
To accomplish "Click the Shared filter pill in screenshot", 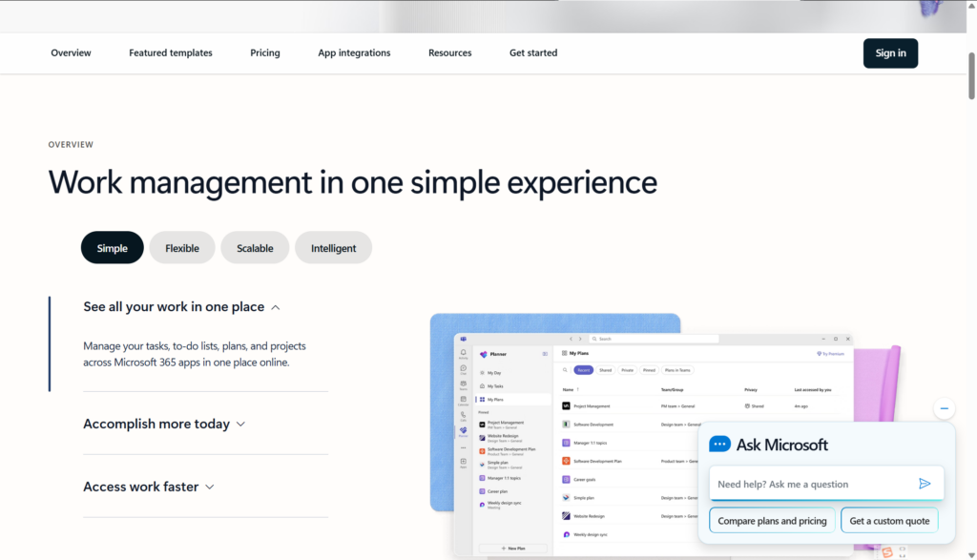I will [605, 370].
